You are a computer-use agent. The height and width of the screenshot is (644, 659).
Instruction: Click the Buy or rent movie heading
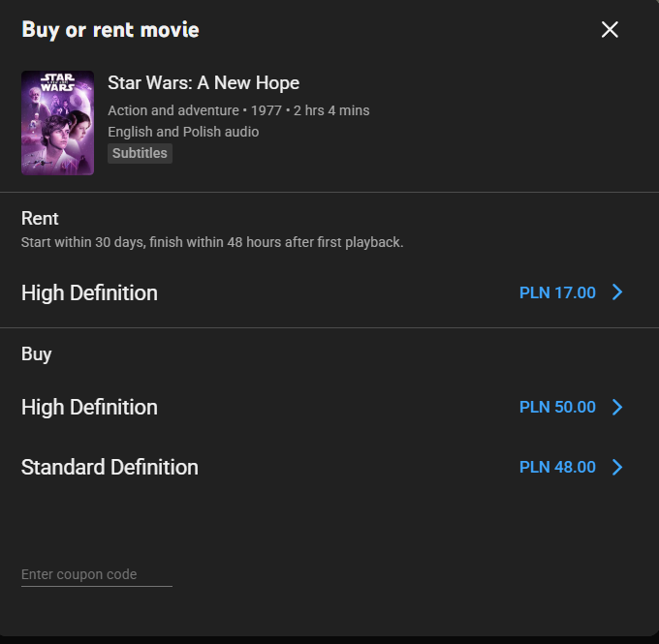click(x=110, y=30)
